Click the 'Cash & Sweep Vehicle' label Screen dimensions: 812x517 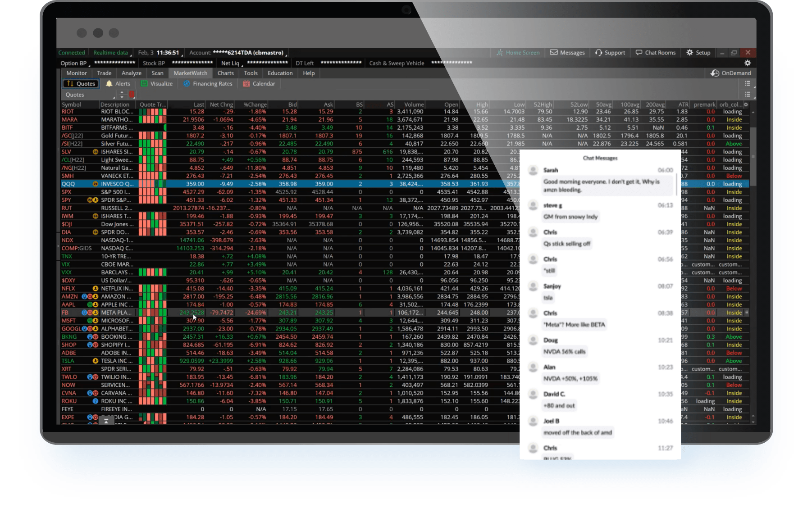tap(397, 63)
